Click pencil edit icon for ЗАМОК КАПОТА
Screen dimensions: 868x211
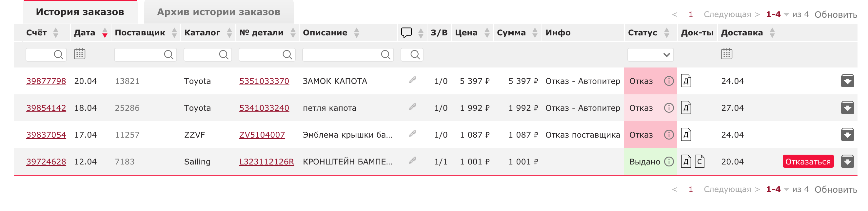412,80
